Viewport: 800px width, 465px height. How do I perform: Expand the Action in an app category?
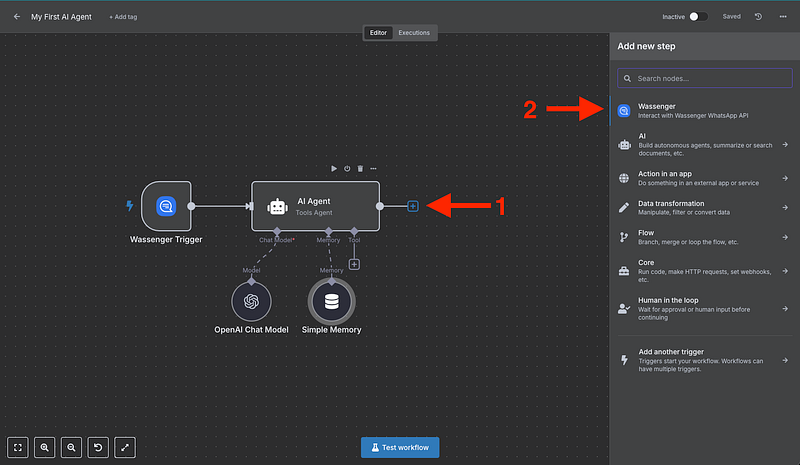click(x=704, y=178)
